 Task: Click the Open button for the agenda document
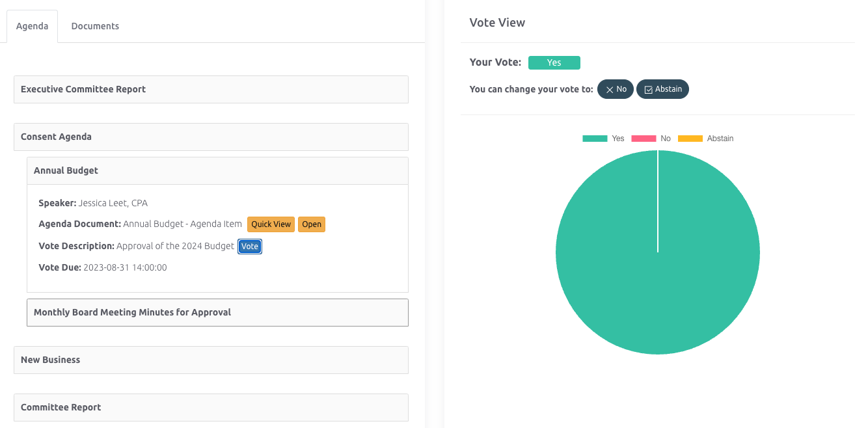click(312, 224)
